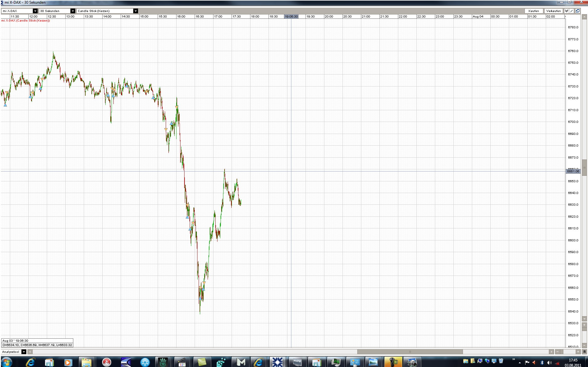
Task: Open the green notepad taskbar icon
Action: [x=202, y=362]
